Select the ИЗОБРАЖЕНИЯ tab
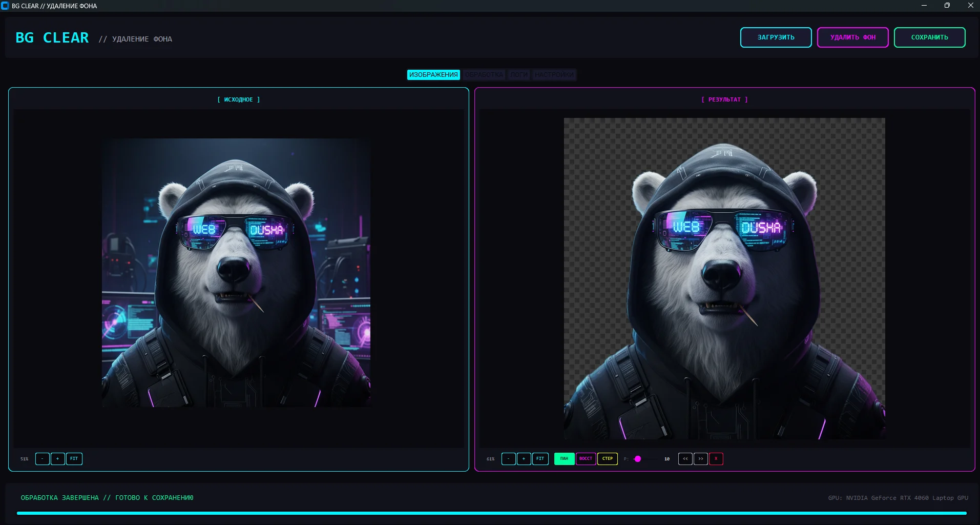Image resolution: width=980 pixels, height=525 pixels. pyautogui.click(x=433, y=75)
